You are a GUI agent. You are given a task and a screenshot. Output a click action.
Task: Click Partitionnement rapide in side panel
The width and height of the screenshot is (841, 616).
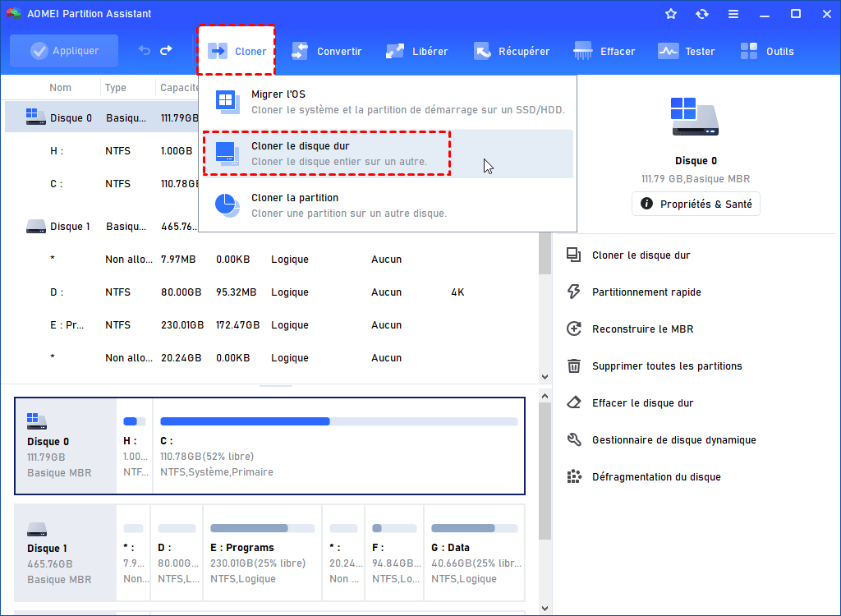(x=646, y=292)
